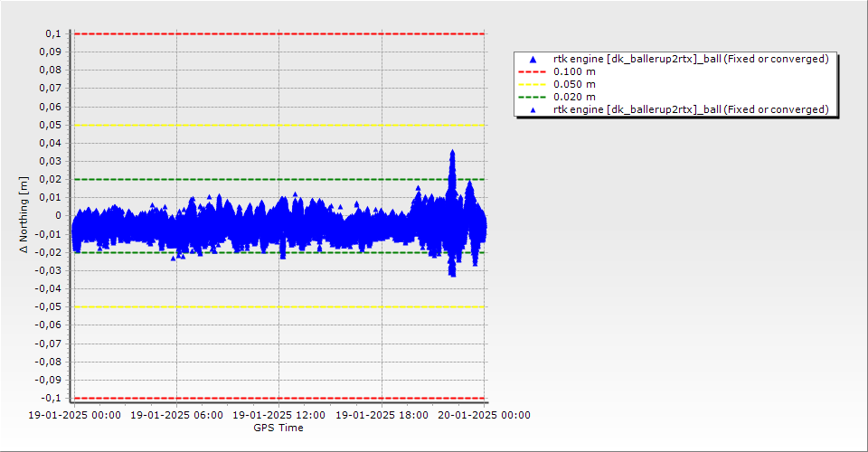
Task: Click the 19-01-2025 18:00 time label
Action: 382,415
